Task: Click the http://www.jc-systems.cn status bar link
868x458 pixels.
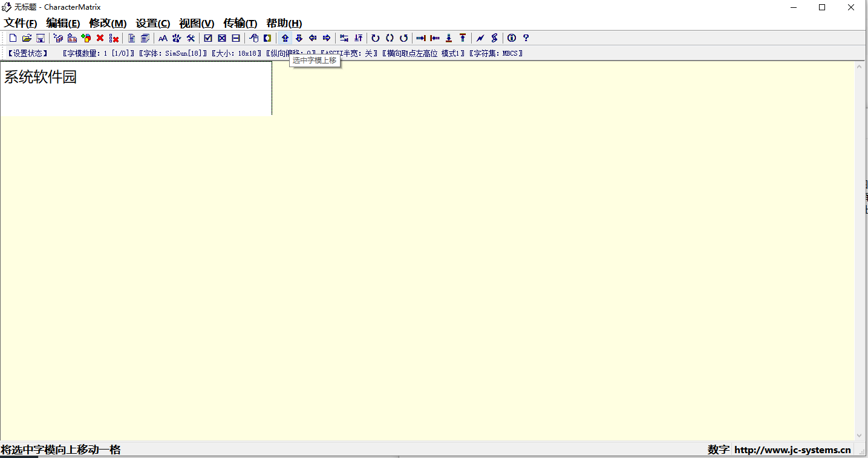Action: [x=792, y=450]
